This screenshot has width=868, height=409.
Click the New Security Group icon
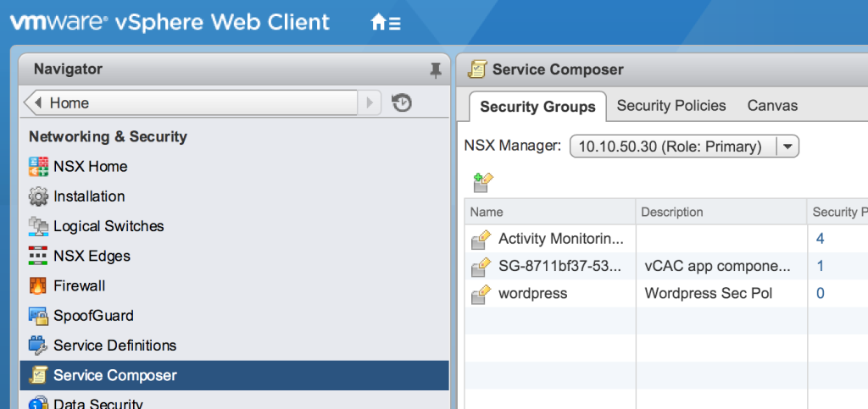pyautogui.click(x=482, y=183)
